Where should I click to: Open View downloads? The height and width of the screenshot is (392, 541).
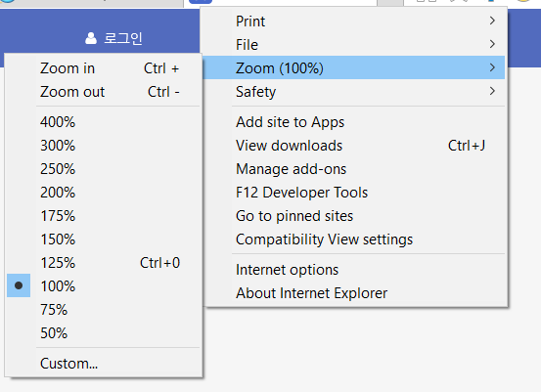(x=353, y=146)
